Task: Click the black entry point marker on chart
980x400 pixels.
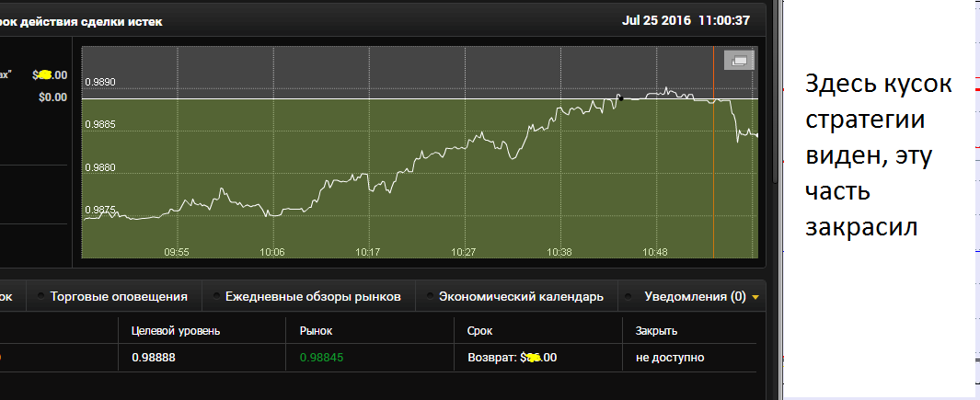Action: tap(619, 97)
